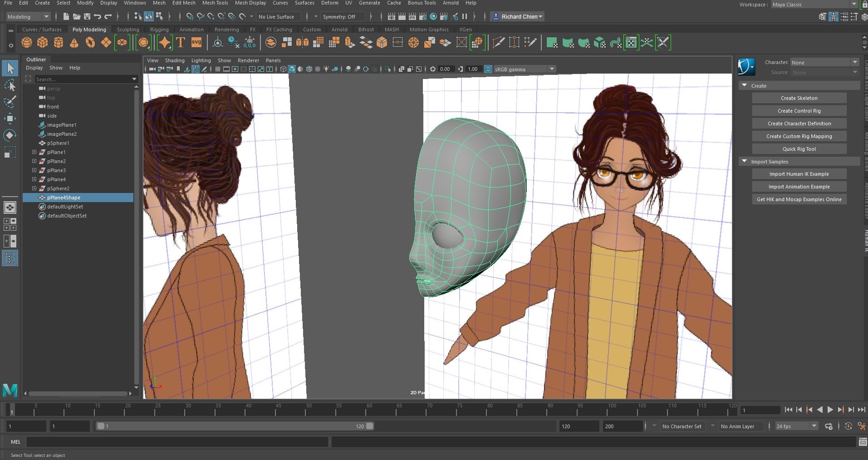Switch to the Sculpting shelf tab

coord(128,30)
